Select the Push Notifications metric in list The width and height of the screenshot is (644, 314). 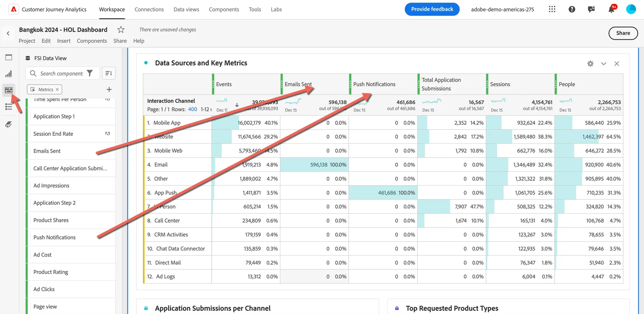[71, 237]
